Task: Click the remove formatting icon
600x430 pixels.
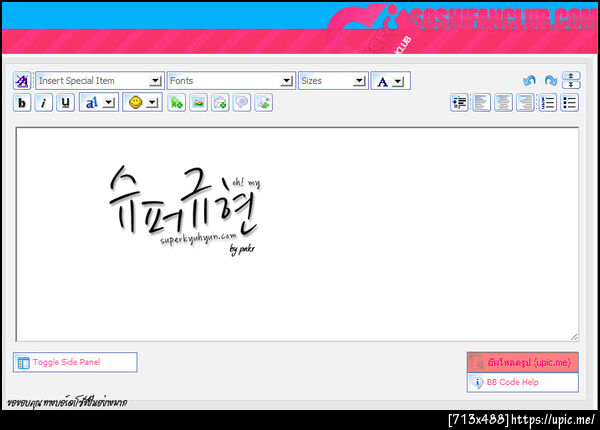Action: (22, 81)
